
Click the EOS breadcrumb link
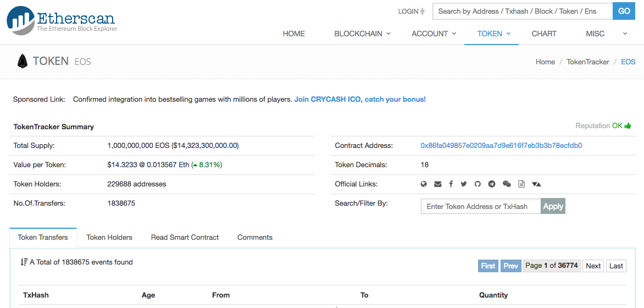coord(628,62)
